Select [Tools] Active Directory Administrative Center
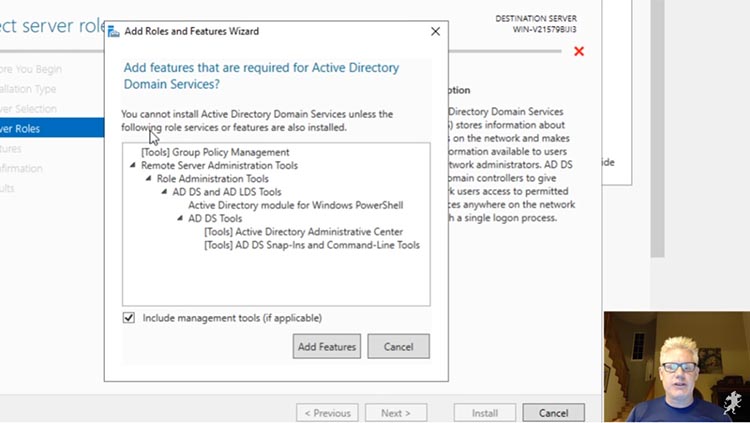The width and height of the screenshot is (750, 423). tap(303, 232)
